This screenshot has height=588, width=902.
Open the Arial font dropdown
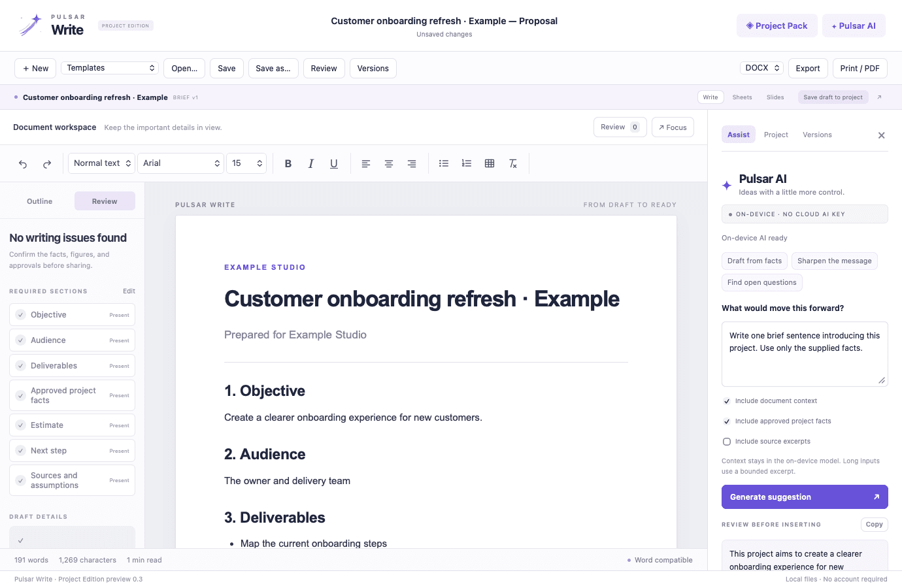[181, 163]
